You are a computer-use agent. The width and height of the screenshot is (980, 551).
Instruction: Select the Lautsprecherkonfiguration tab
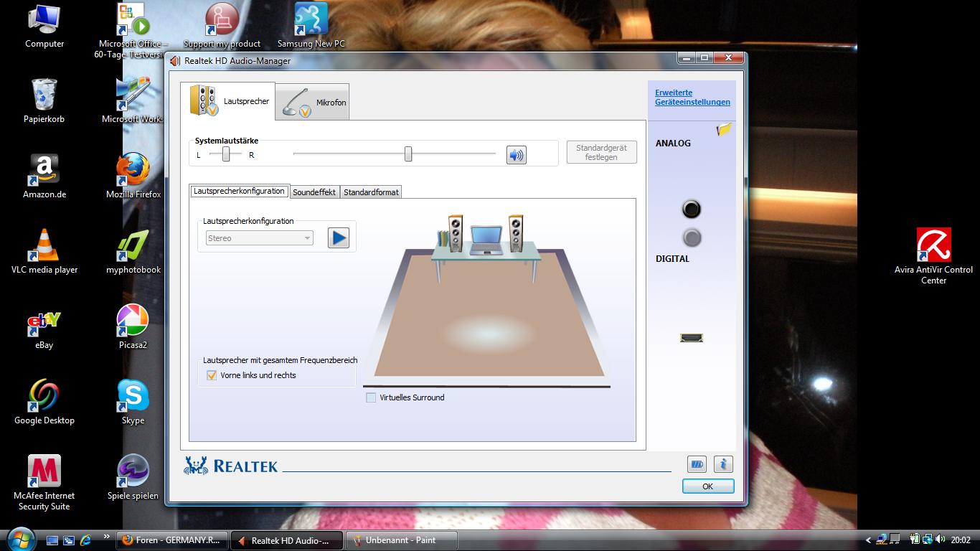coord(239,191)
